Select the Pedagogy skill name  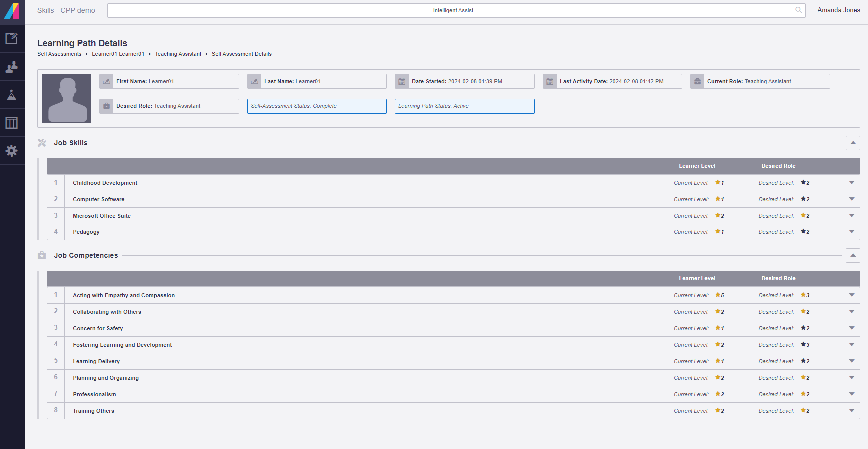pyautogui.click(x=86, y=232)
